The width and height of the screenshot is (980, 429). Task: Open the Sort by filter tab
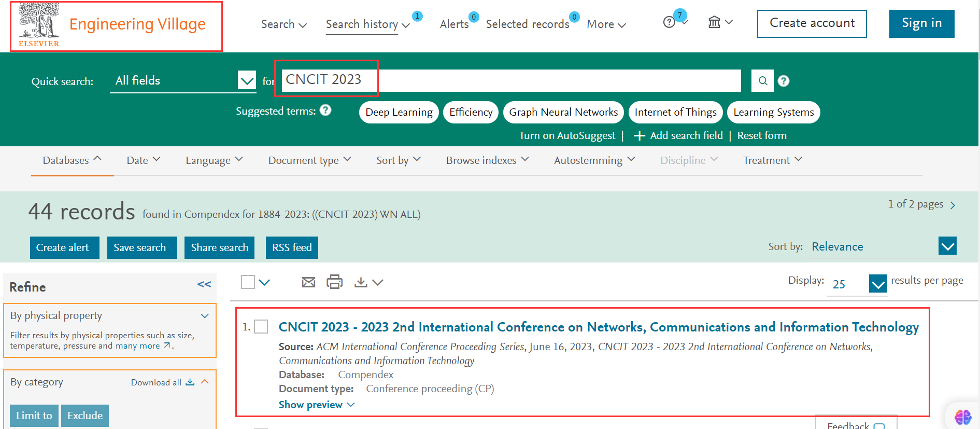[399, 160]
